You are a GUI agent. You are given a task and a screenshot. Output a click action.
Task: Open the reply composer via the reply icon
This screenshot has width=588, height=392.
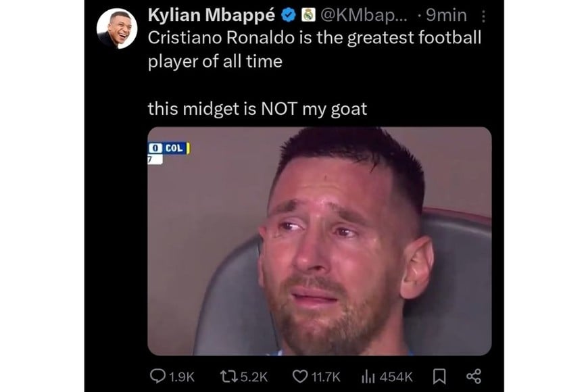[158, 376]
